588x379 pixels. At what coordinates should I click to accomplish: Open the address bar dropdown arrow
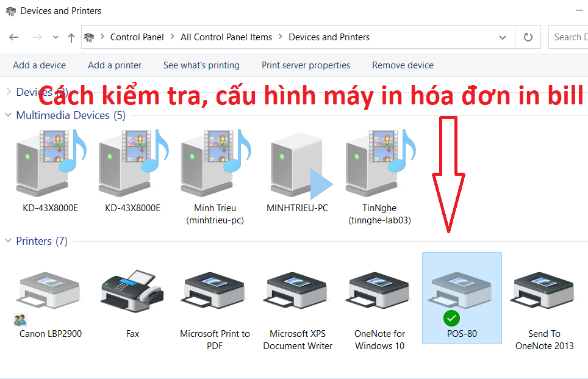tap(502, 37)
